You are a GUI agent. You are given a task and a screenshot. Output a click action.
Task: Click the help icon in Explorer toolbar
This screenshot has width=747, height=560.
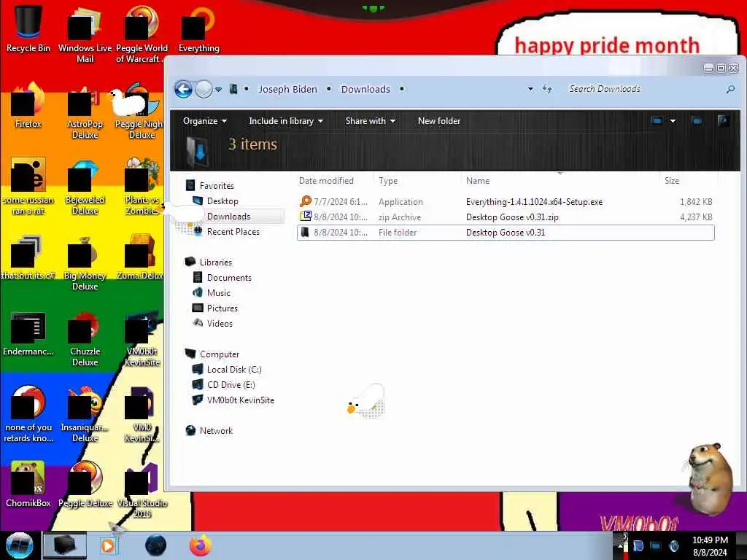tap(723, 121)
